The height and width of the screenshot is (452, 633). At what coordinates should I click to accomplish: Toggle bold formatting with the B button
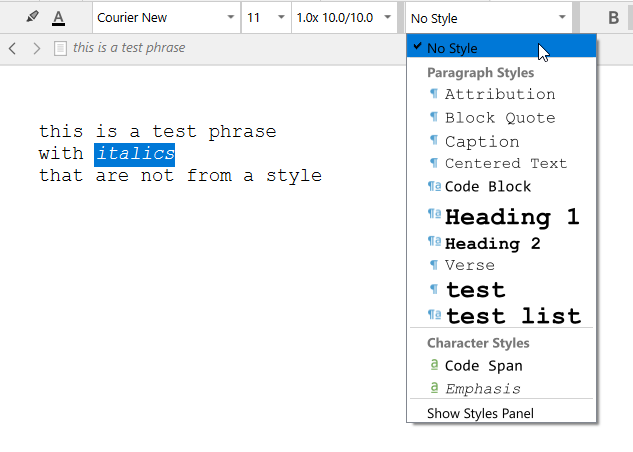pos(613,17)
